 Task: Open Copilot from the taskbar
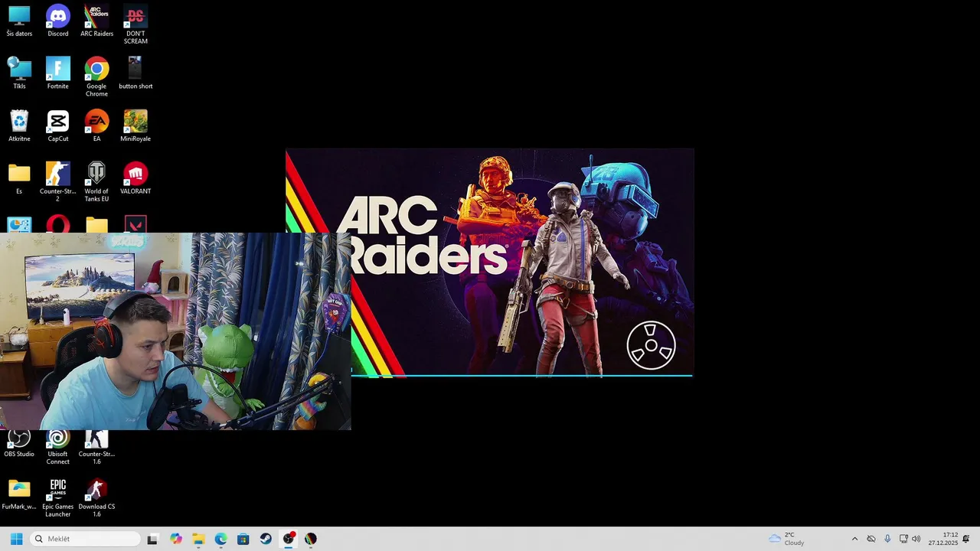tap(176, 539)
